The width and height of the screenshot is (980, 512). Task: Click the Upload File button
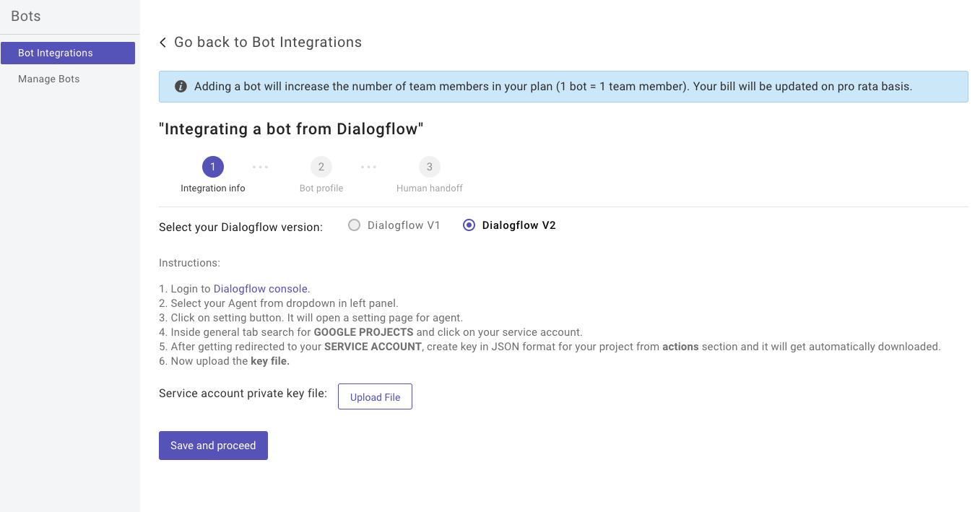pyautogui.click(x=375, y=396)
